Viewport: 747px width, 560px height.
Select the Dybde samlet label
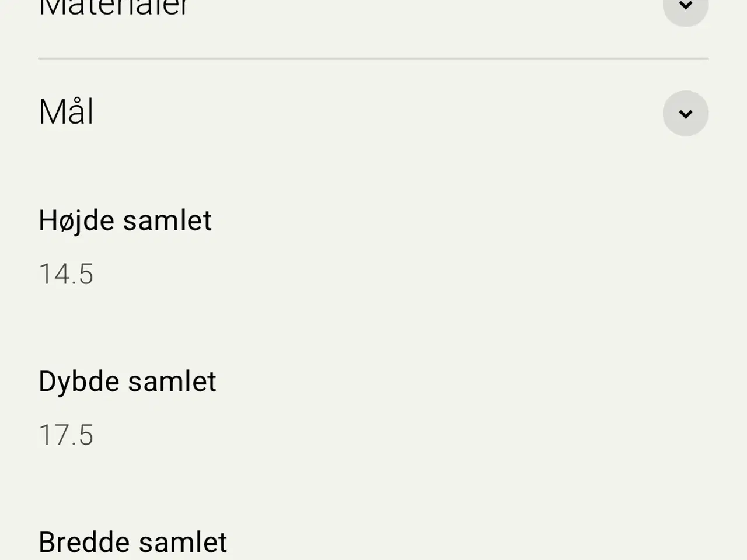tap(127, 381)
